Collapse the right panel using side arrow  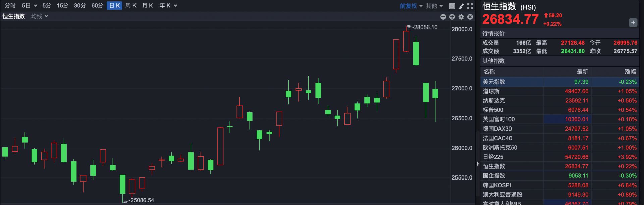[x=478, y=164]
